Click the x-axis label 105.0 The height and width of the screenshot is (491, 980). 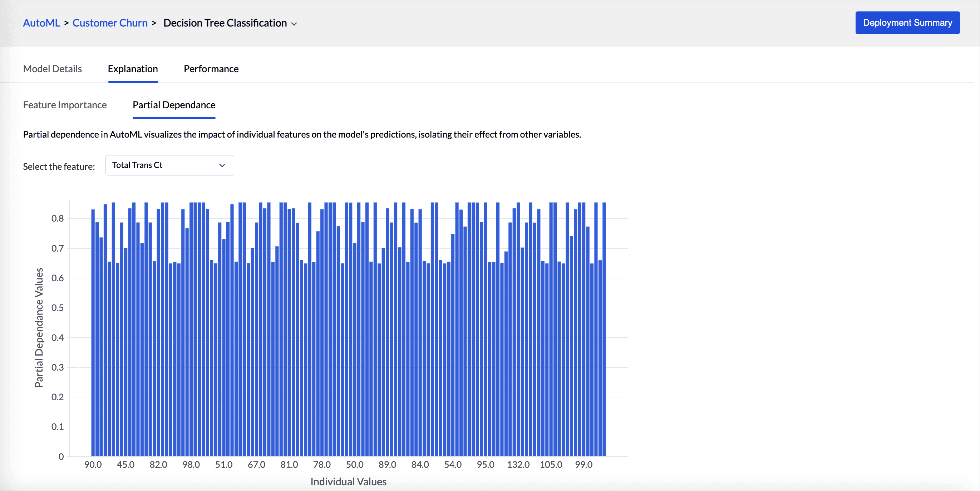pyautogui.click(x=551, y=465)
